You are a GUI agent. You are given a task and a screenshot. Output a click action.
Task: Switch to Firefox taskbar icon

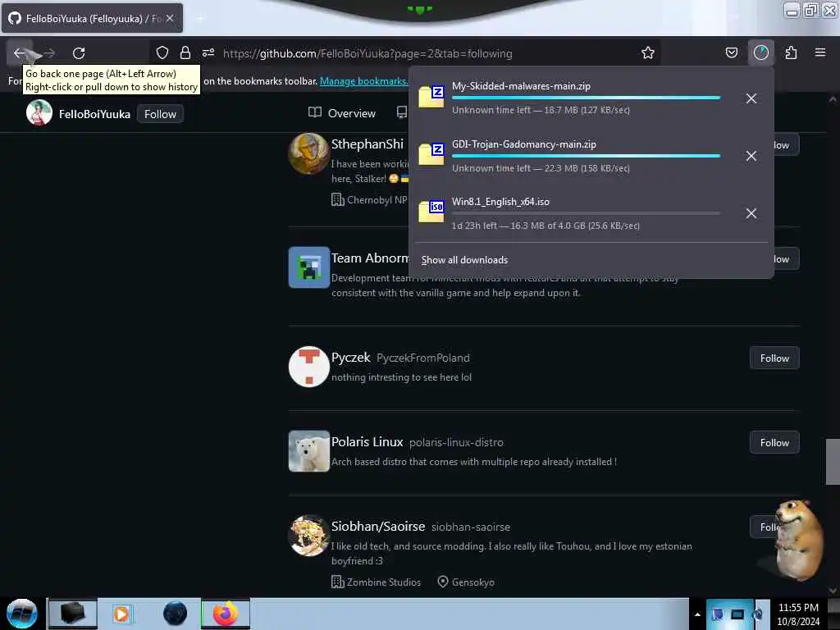226,614
